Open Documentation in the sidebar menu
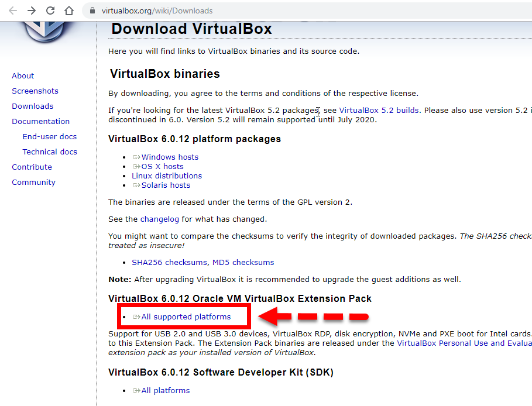The width and height of the screenshot is (532, 406). coord(40,121)
